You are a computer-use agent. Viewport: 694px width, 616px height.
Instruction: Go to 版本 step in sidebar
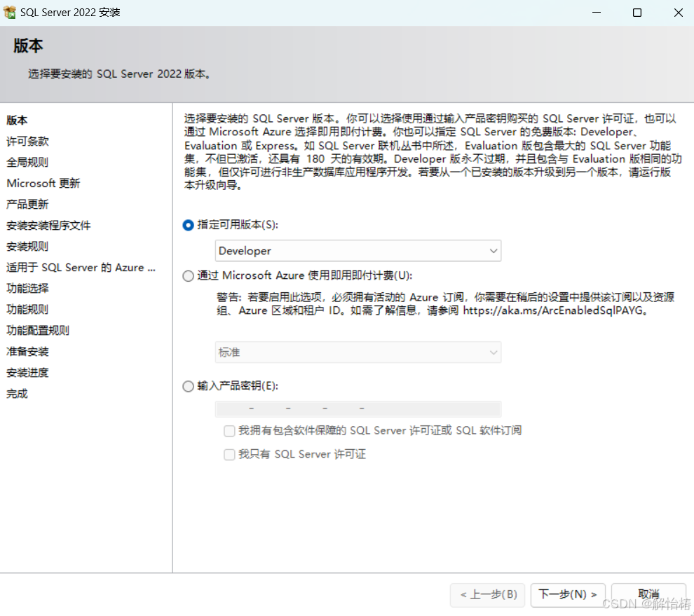pos(17,121)
